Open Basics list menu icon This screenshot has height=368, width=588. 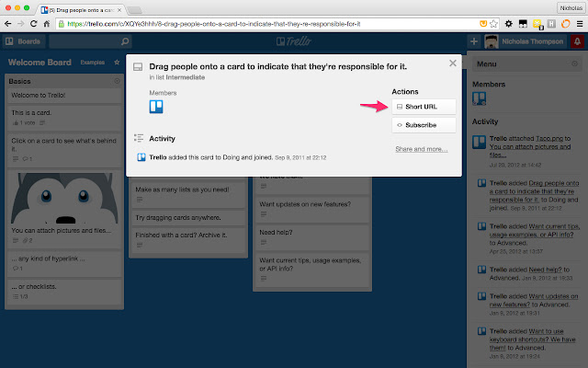(117, 81)
